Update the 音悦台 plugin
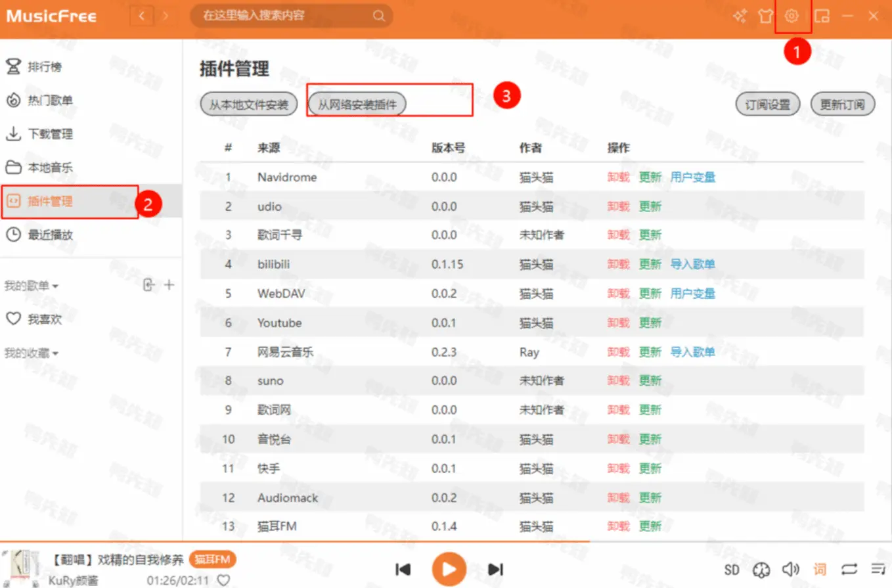 [x=650, y=439]
